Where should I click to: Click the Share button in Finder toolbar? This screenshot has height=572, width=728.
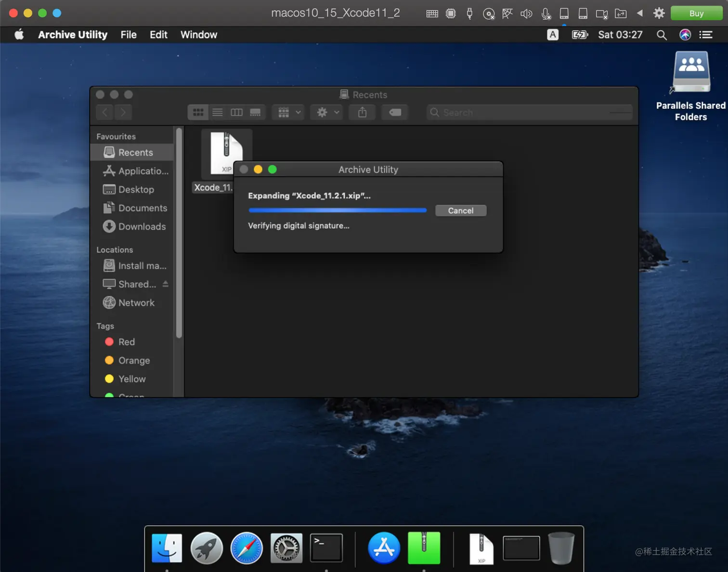[x=363, y=112]
